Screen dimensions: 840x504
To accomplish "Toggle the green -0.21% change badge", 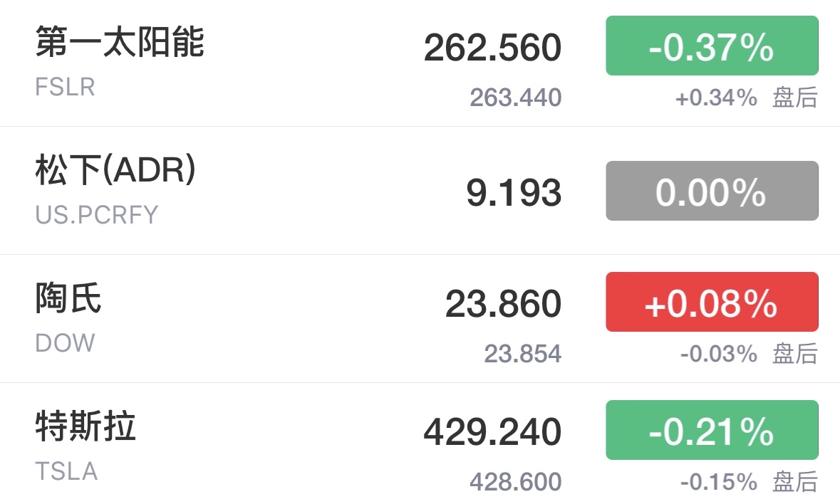I will (x=712, y=430).
